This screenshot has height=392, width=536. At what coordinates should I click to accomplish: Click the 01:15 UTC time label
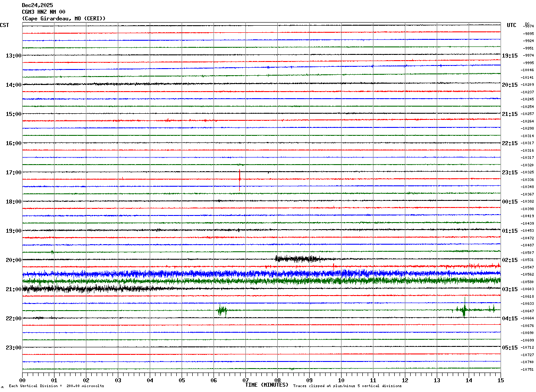click(x=510, y=231)
